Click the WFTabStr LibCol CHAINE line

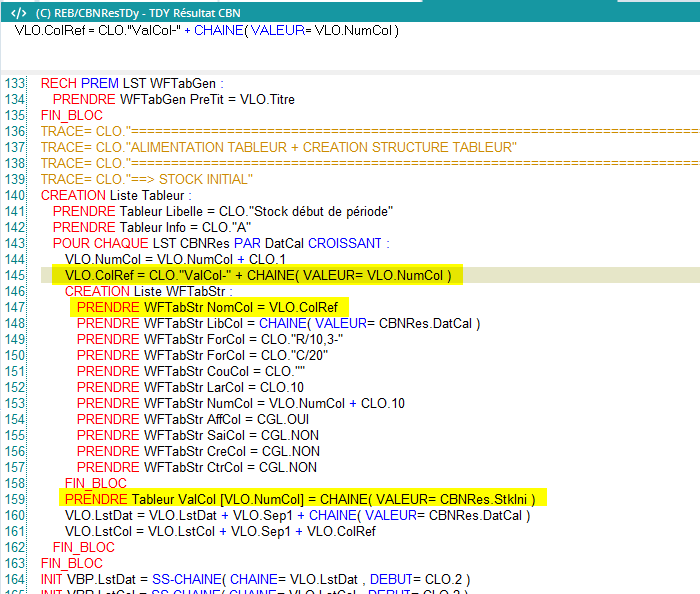tap(278, 323)
